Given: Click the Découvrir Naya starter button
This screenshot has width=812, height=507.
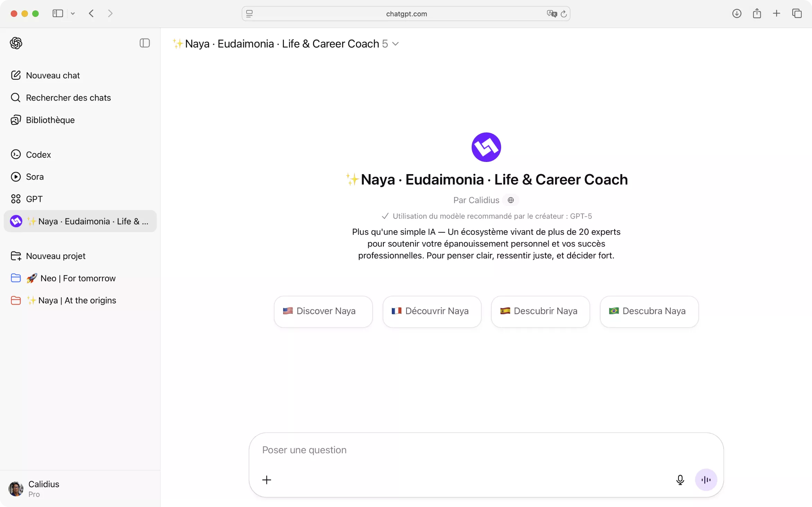Looking at the screenshot, I should 432,311.
